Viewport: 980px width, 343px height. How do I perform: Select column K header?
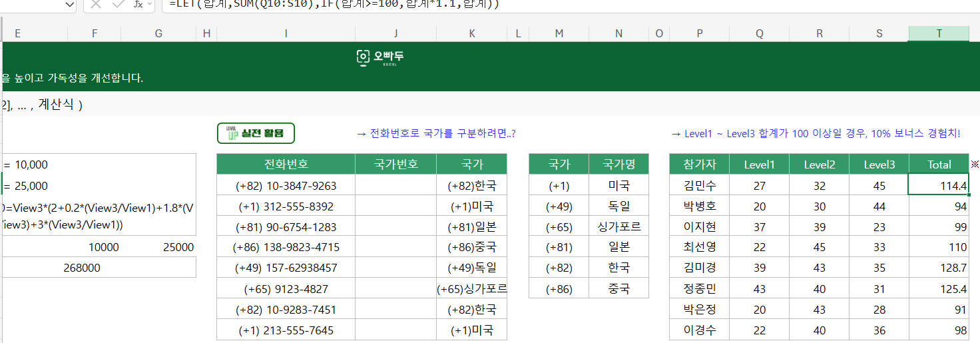click(x=472, y=33)
